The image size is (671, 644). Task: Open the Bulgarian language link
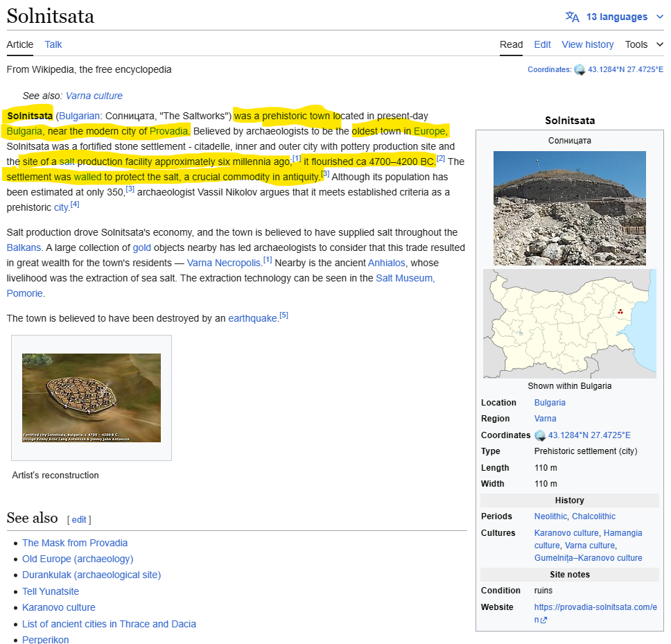pyautogui.click(x=79, y=116)
